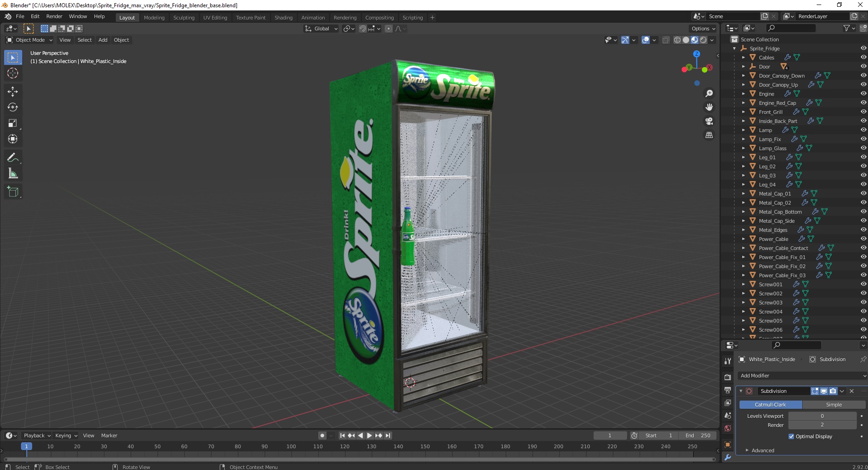
Task: Toggle perspective/orthographic grid icon
Action: coord(709,135)
